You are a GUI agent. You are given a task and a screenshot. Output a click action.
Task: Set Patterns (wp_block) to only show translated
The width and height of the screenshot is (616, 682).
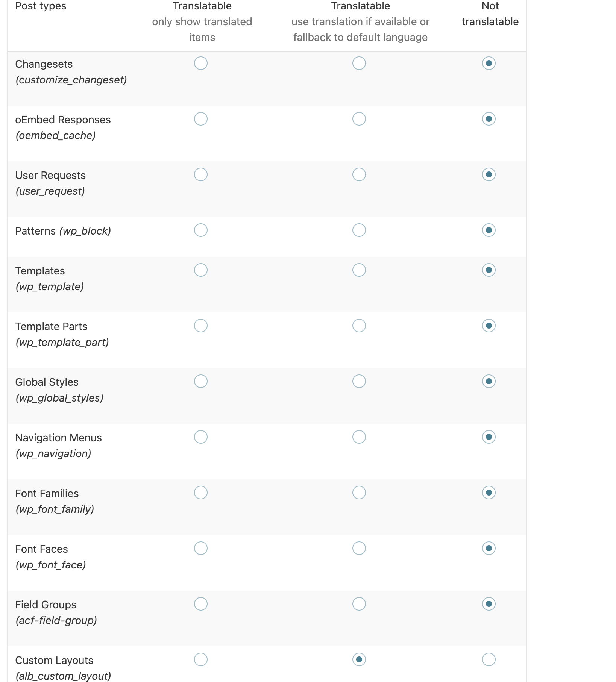click(x=201, y=230)
